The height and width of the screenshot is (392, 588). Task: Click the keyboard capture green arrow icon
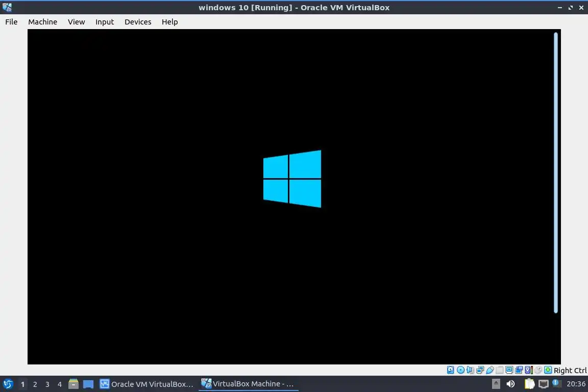point(548,370)
